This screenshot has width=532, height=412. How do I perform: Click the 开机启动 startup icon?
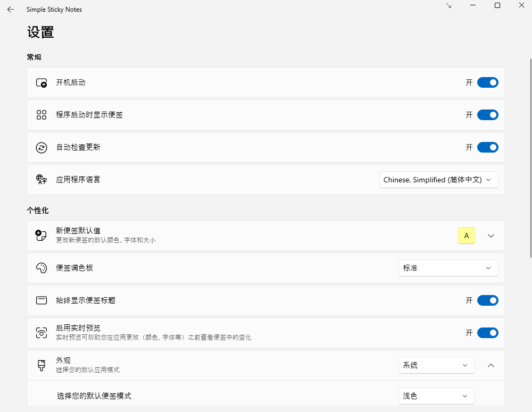pyautogui.click(x=41, y=83)
